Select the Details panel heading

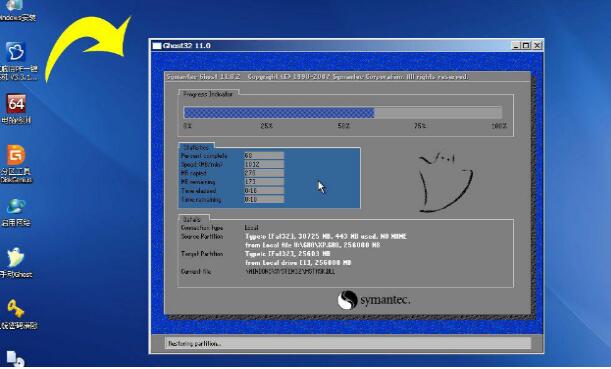[x=191, y=219]
